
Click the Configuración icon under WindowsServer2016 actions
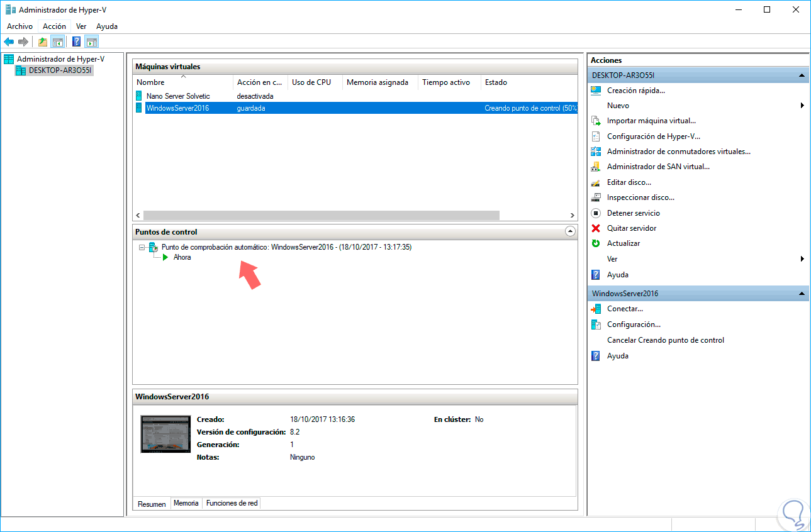pyautogui.click(x=596, y=324)
